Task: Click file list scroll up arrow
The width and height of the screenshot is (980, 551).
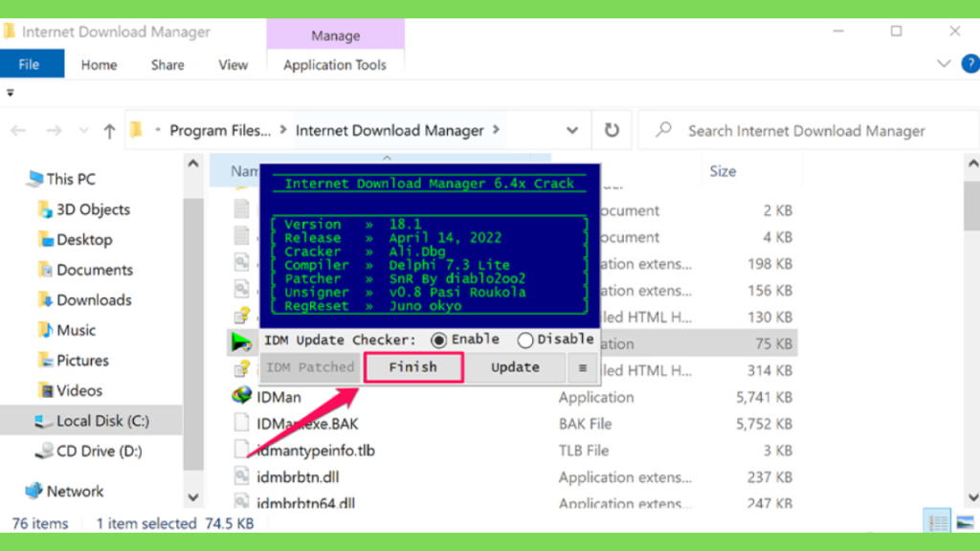Action: point(972,164)
